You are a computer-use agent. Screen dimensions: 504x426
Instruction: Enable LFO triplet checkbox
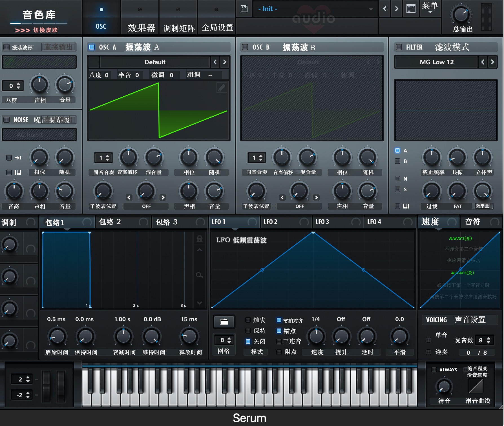(x=279, y=341)
